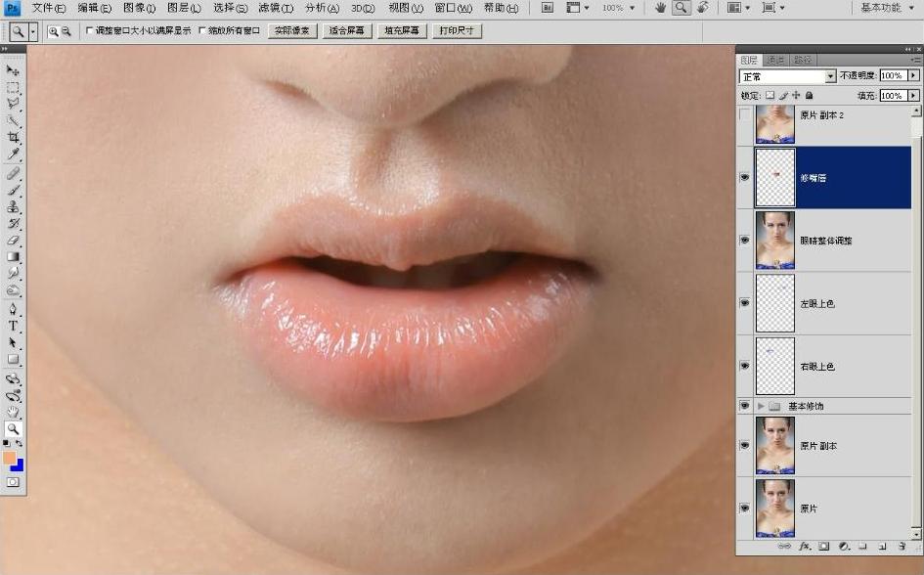Screen dimensions: 924x575
Task: Select the Zoom tool in toolbox
Action: pyautogui.click(x=13, y=429)
